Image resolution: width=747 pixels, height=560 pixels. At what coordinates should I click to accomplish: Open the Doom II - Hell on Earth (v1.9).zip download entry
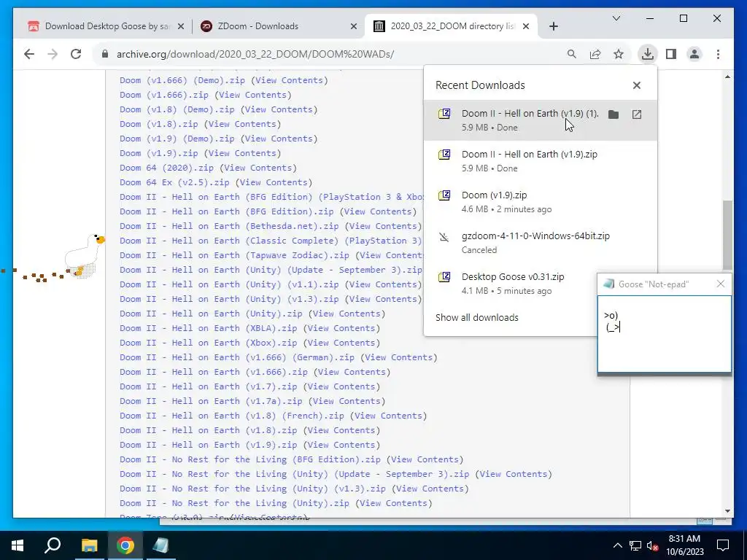(x=541, y=161)
